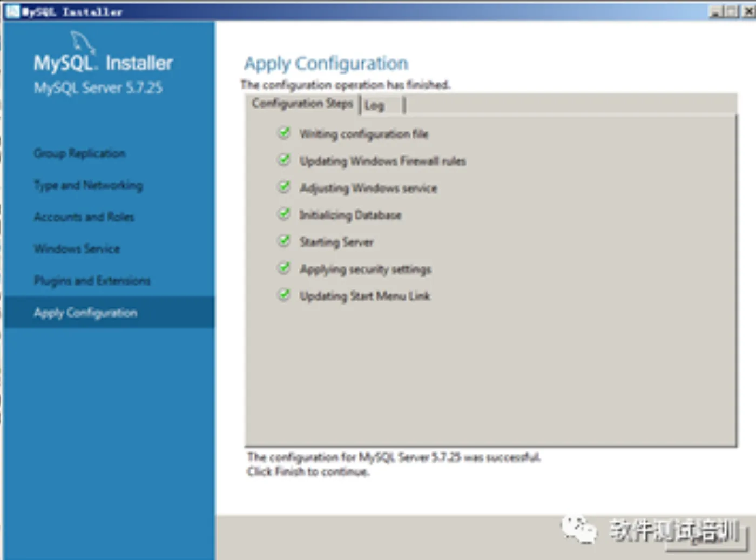756x560 pixels.
Task: Click the green check beside Applying security settings
Action: [x=283, y=268]
